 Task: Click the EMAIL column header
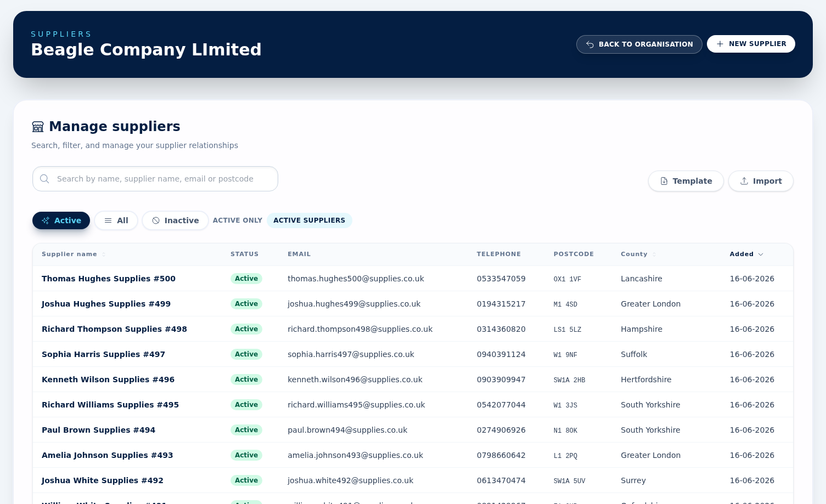[x=299, y=254]
